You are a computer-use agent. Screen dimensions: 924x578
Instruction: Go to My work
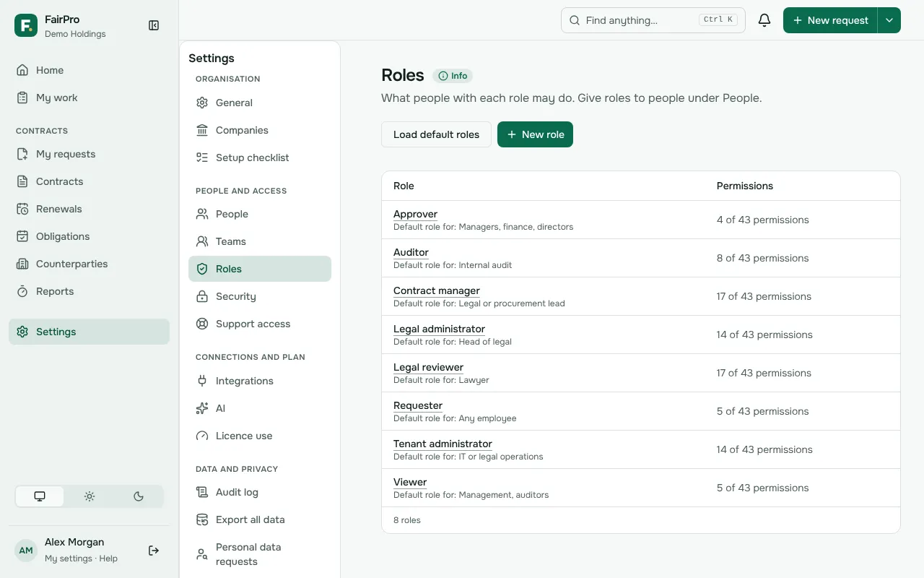[x=89, y=98]
